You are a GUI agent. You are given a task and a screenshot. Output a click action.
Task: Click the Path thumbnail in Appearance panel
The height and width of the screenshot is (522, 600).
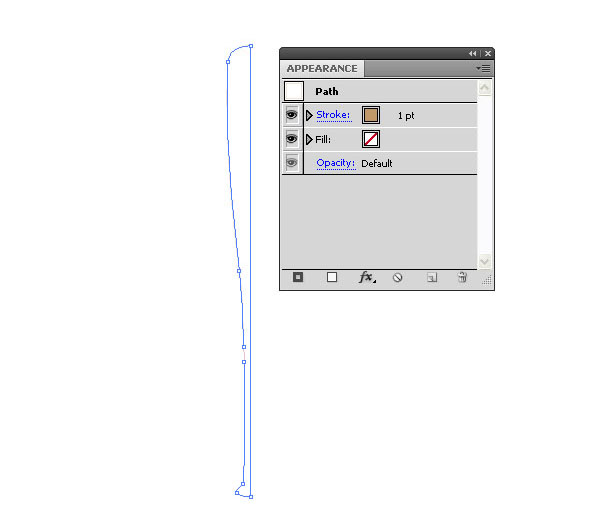[294, 91]
